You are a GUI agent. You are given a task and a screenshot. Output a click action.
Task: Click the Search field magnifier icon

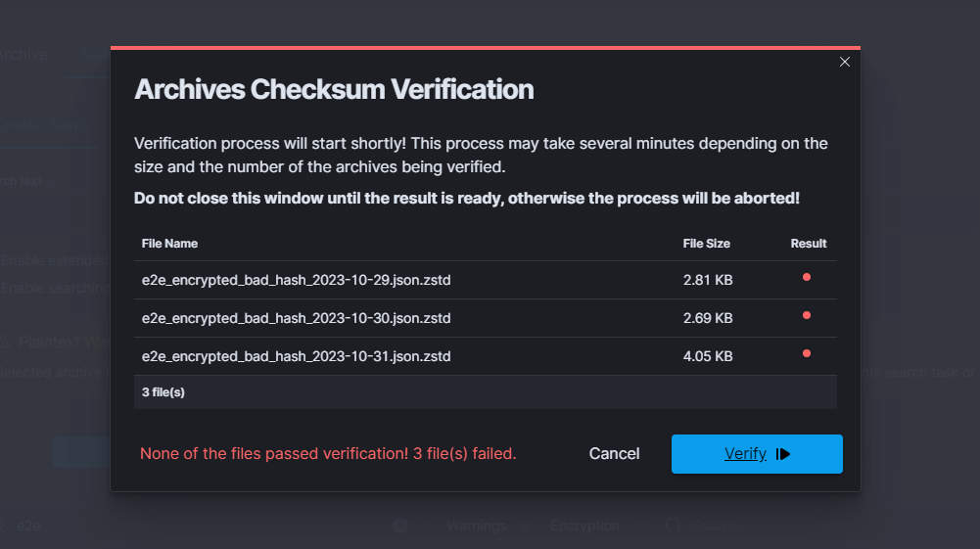point(673,526)
